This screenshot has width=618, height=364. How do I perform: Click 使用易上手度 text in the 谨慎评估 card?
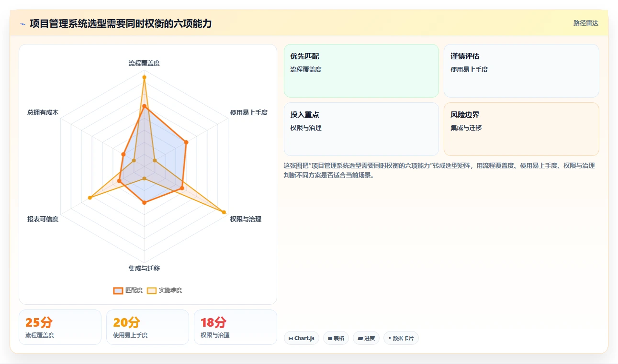point(469,69)
